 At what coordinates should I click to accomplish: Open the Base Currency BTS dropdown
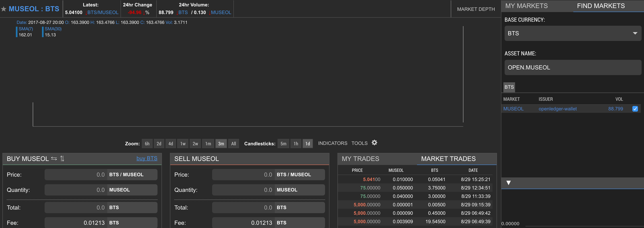tap(573, 33)
